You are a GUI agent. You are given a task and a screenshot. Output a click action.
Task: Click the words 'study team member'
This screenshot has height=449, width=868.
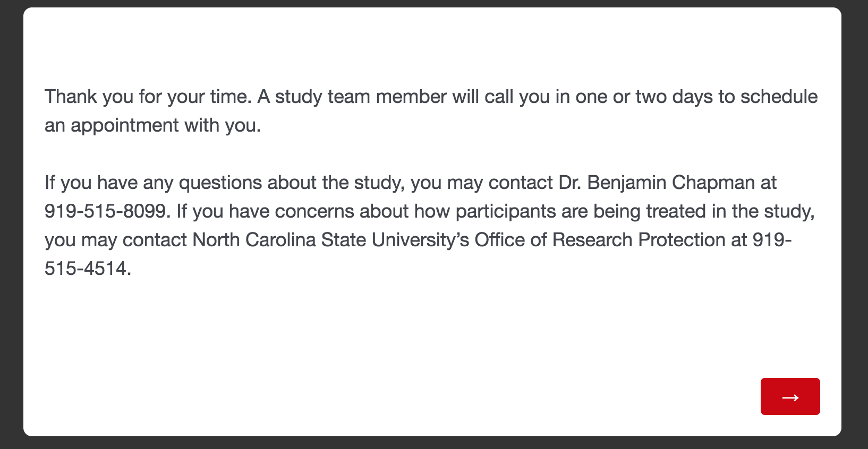[360, 97]
